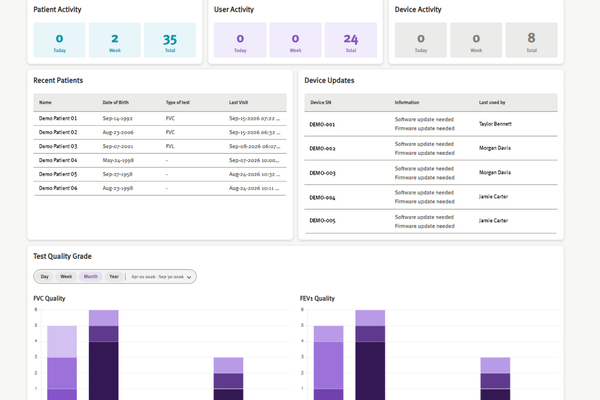Open Demo Patient 06 row

pyautogui.click(x=160, y=188)
